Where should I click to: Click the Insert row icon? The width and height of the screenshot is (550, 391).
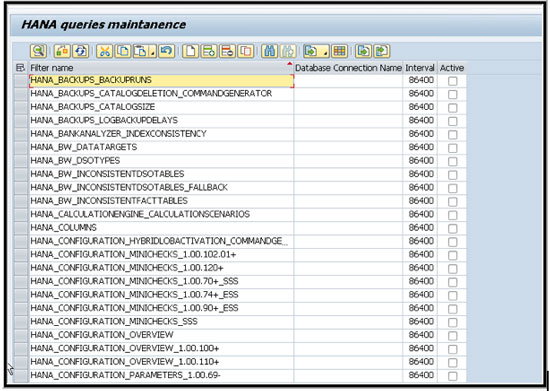click(x=209, y=51)
